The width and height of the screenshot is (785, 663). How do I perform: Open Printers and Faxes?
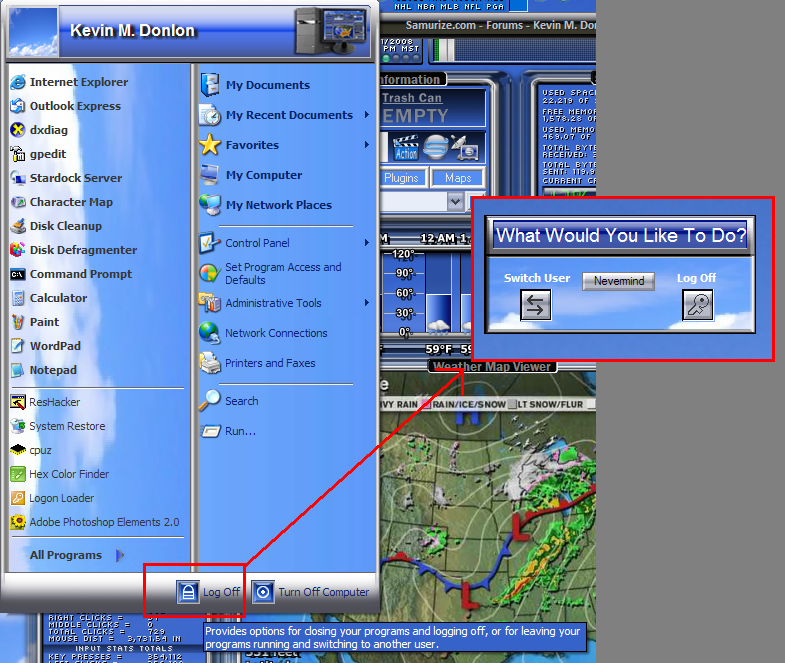point(257,363)
